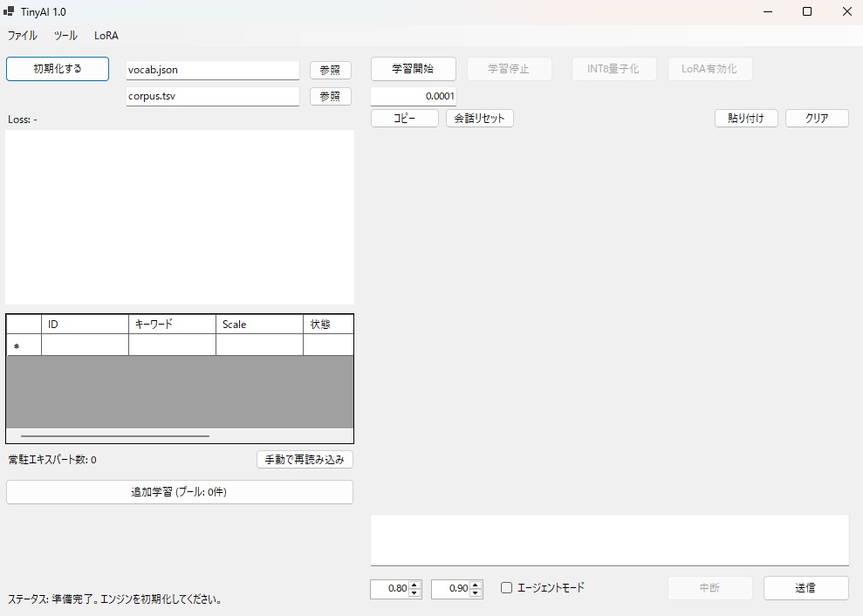Click the Loss: - label
863x616 pixels.
(23, 120)
